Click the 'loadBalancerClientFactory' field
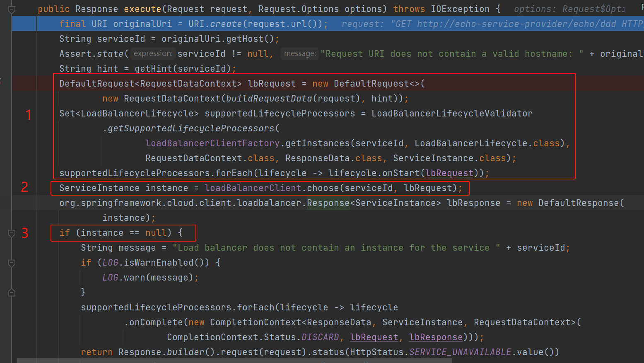This screenshot has width=644, height=363. pyautogui.click(x=213, y=143)
